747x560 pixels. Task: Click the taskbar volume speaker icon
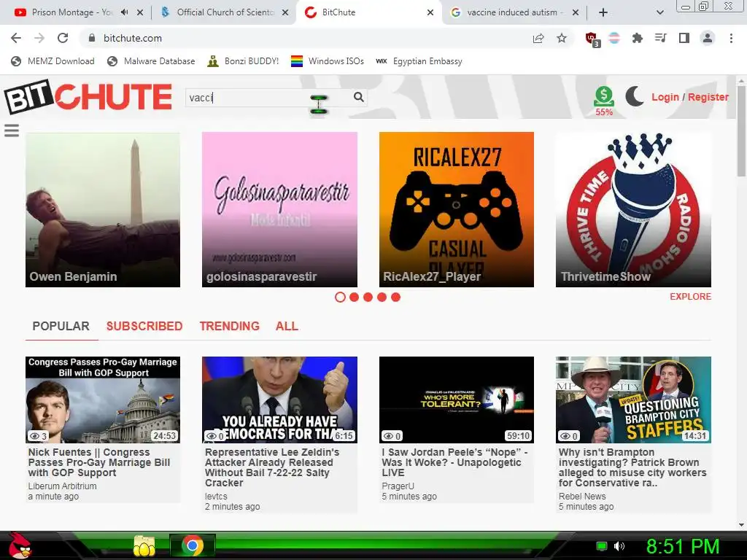click(x=619, y=546)
